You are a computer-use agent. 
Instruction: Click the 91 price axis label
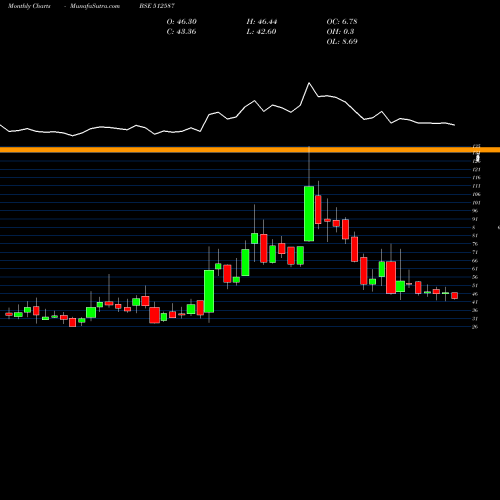click(x=475, y=219)
